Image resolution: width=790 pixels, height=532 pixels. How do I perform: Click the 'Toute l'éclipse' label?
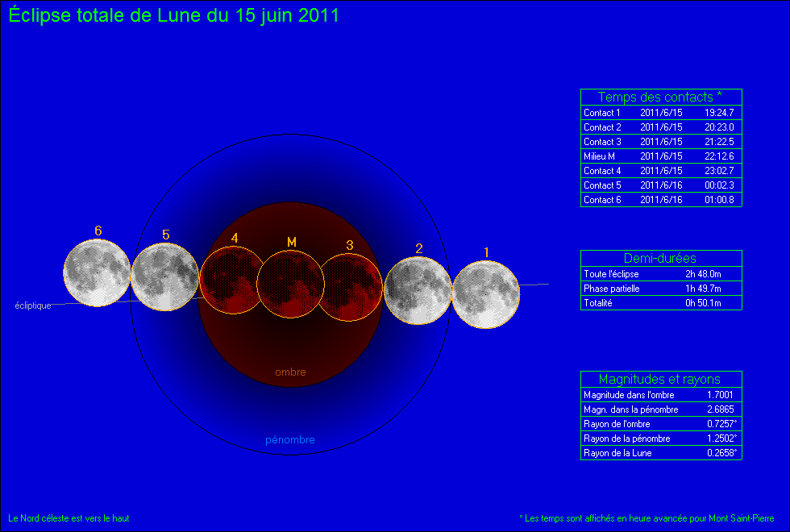pyautogui.click(x=611, y=274)
